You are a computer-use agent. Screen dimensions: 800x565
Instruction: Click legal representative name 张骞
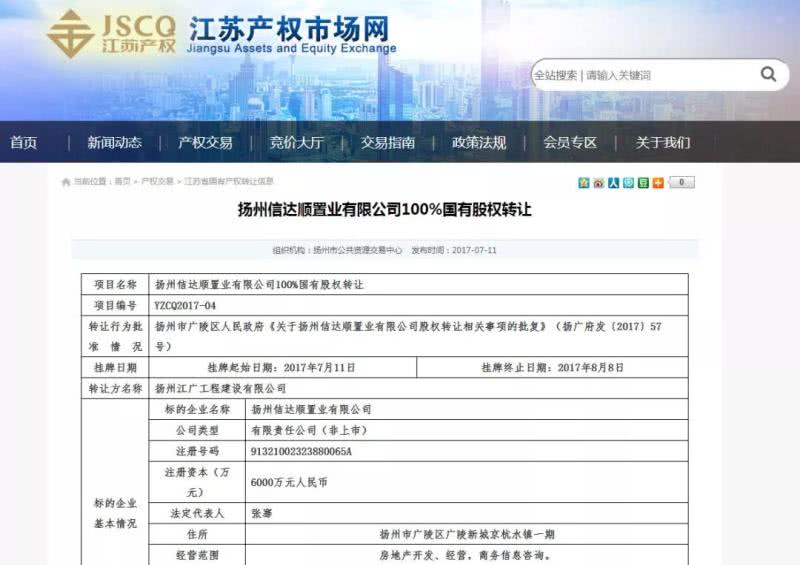(x=261, y=513)
